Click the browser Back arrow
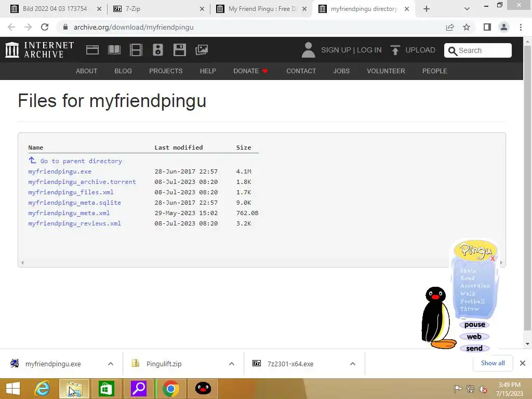532x399 pixels. (x=11, y=27)
